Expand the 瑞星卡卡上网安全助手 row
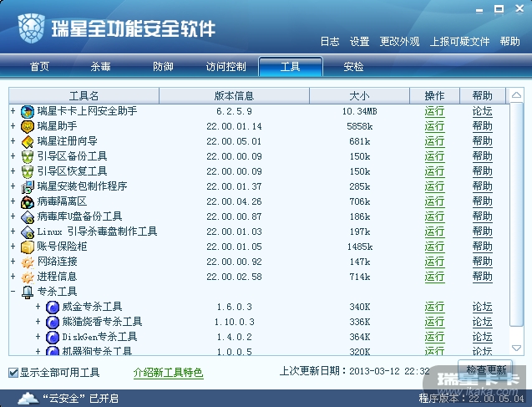This screenshot has width=532, height=407. pos(13,110)
